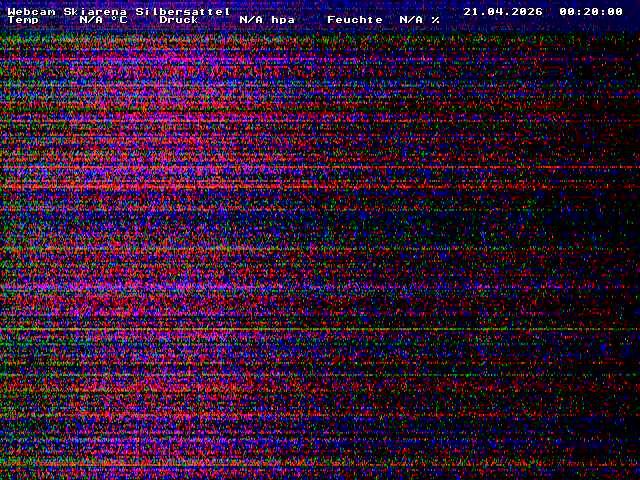Select the 'N/A hpa' pressure value

[267, 20]
